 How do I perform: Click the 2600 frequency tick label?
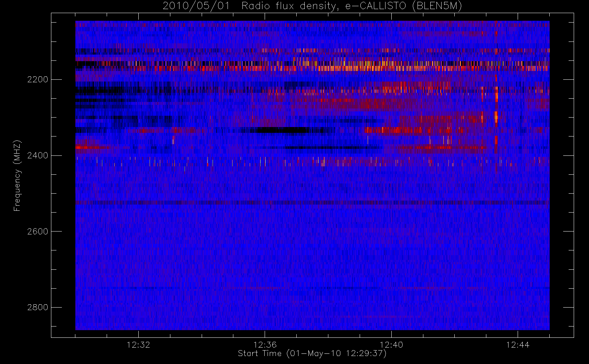[37, 232]
